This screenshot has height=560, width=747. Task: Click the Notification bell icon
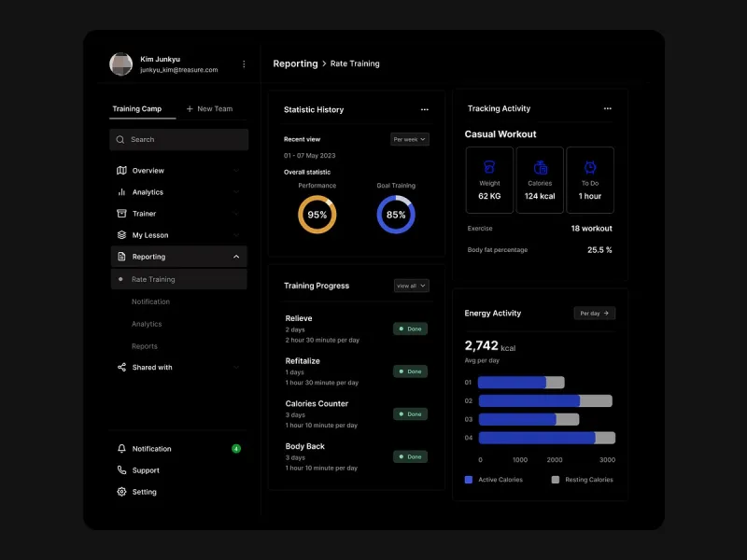point(121,449)
